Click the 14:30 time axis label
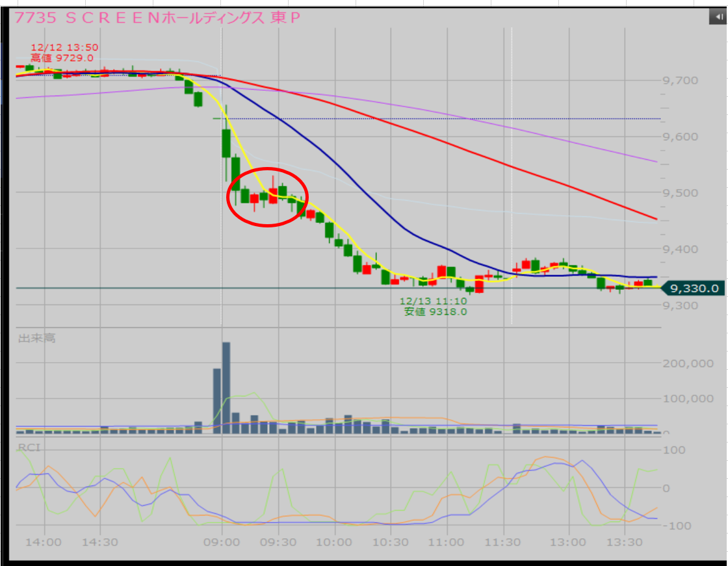This screenshot has height=566, width=728. (x=100, y=542)
